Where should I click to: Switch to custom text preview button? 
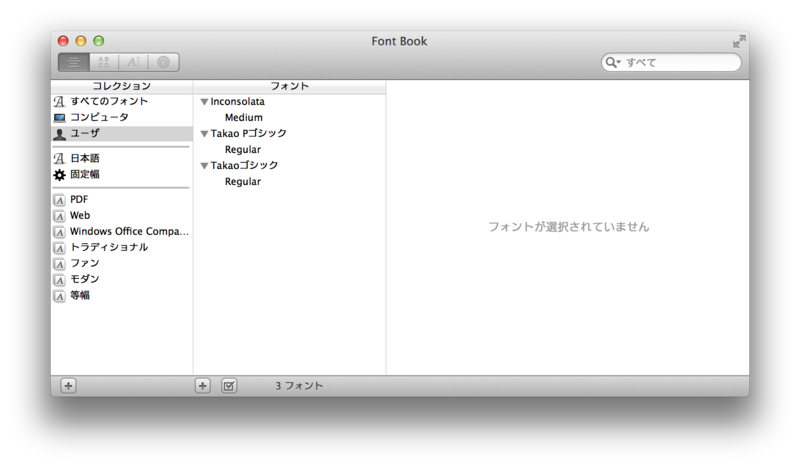click(x=133, y=62)
